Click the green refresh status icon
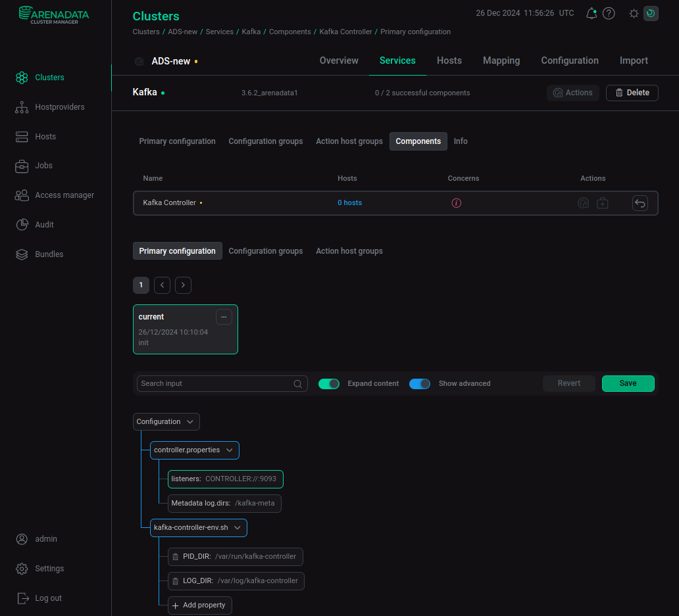Screen dimensions: 679x616 (x=651, y=13)
